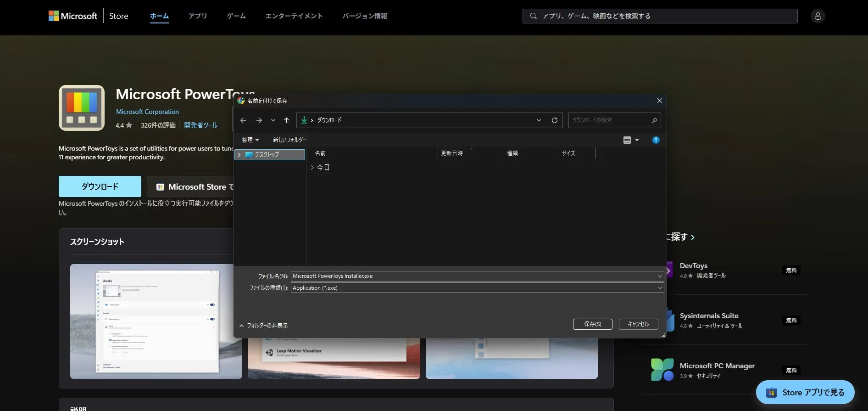Click 新しいフォルダー
This screenshot has height=411, width=868.
[289, 140]
